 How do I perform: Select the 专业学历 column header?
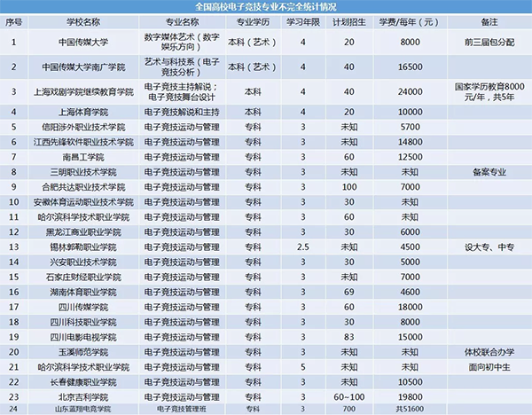click(x=253, y=22)
